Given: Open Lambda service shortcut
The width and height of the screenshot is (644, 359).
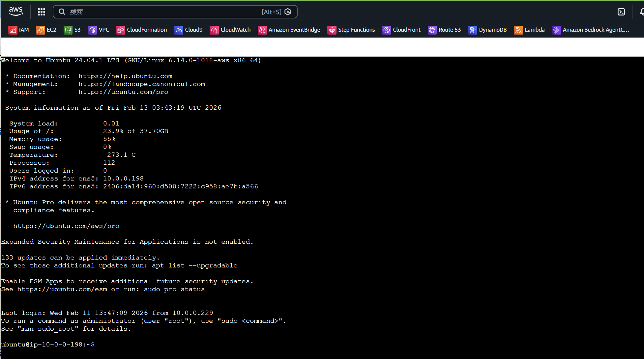Looking at the screenshot, I should 529,30.
